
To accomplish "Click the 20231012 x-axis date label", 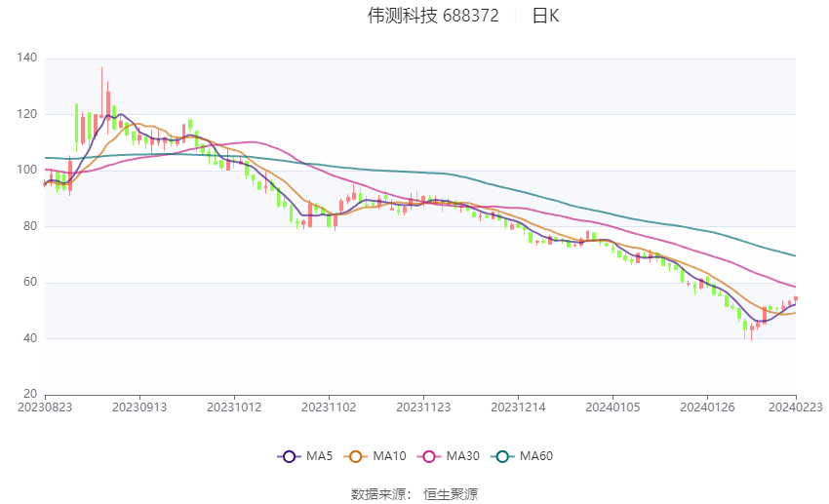I will pyautogui.click(x=234, y=407).
